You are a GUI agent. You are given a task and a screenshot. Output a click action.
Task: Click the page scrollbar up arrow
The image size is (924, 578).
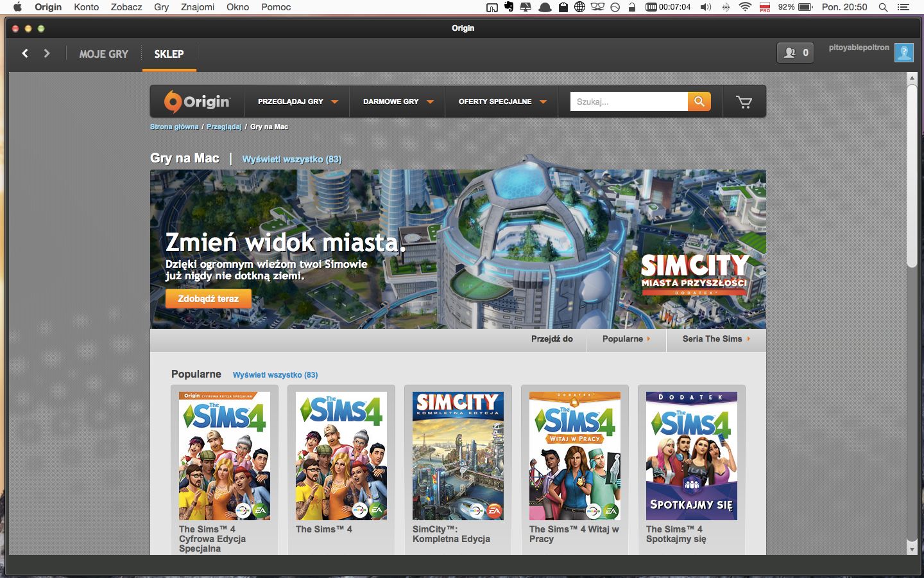coord(912,78)
